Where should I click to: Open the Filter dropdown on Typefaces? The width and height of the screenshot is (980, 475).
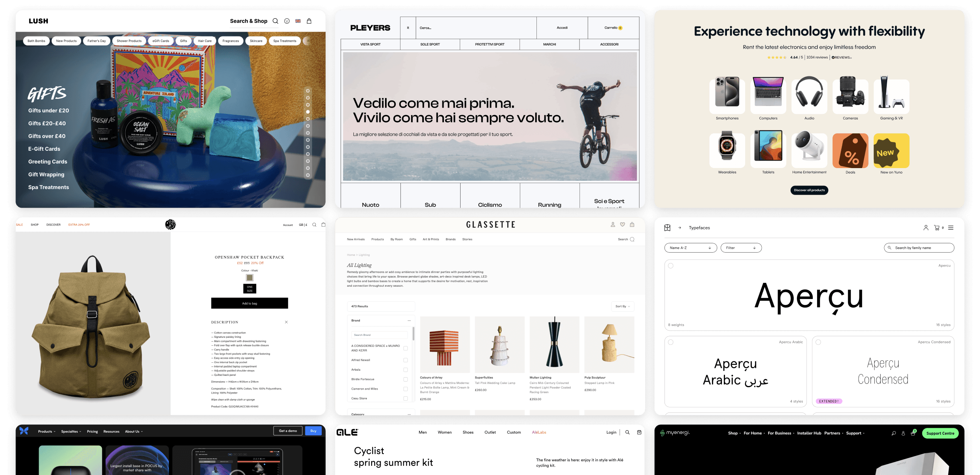741,248
